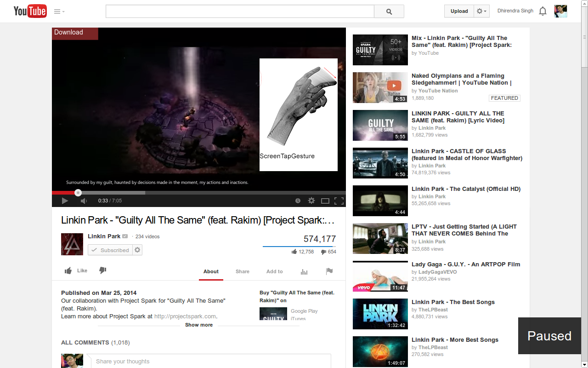Open the projectspark.com link
The width and height of the screenshot is (588, 368).
pyautogui.click(x=185, y=316)
